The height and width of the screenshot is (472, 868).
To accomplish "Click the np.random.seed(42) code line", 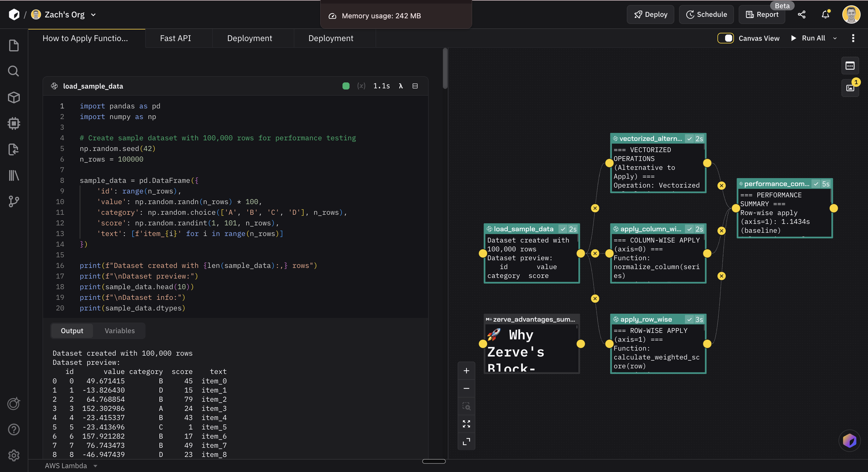I will coord(118,149).
